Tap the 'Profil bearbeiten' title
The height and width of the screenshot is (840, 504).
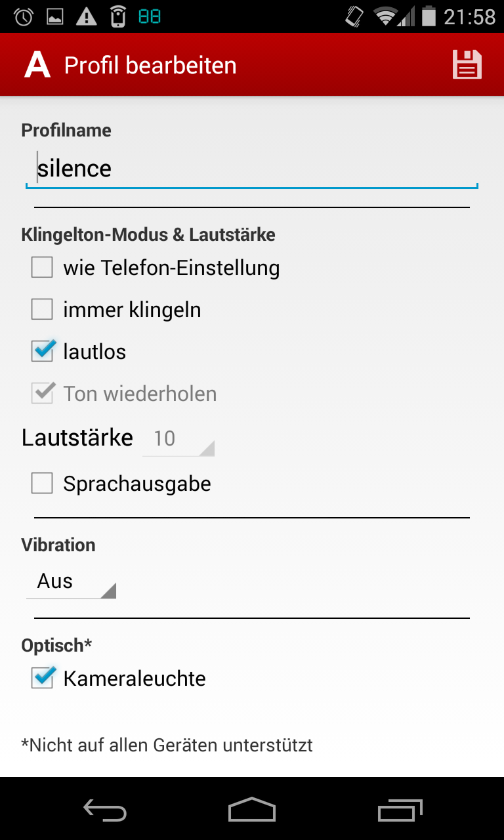tap(150, 66)
